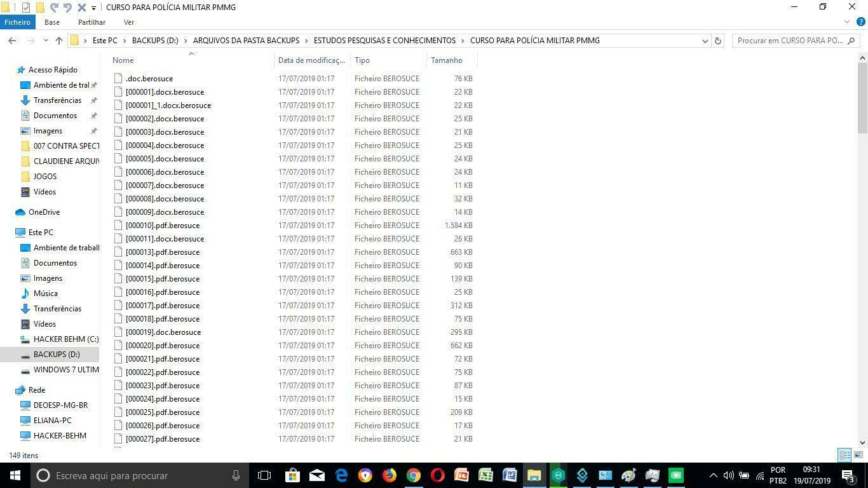
Task: Open the Ver ribbon tab
Action: (129, 22)
